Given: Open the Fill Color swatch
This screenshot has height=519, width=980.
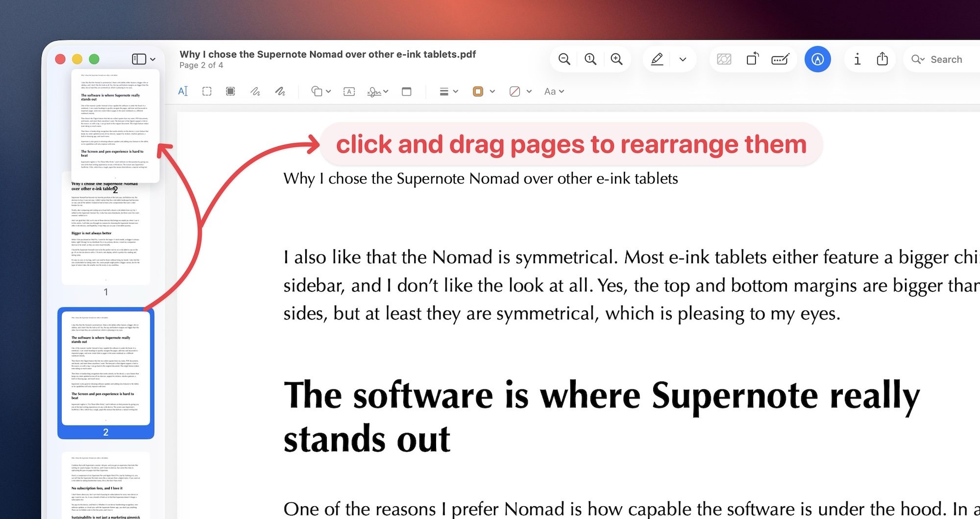Looking at the screenshot, I should click(x=514, y=92).
